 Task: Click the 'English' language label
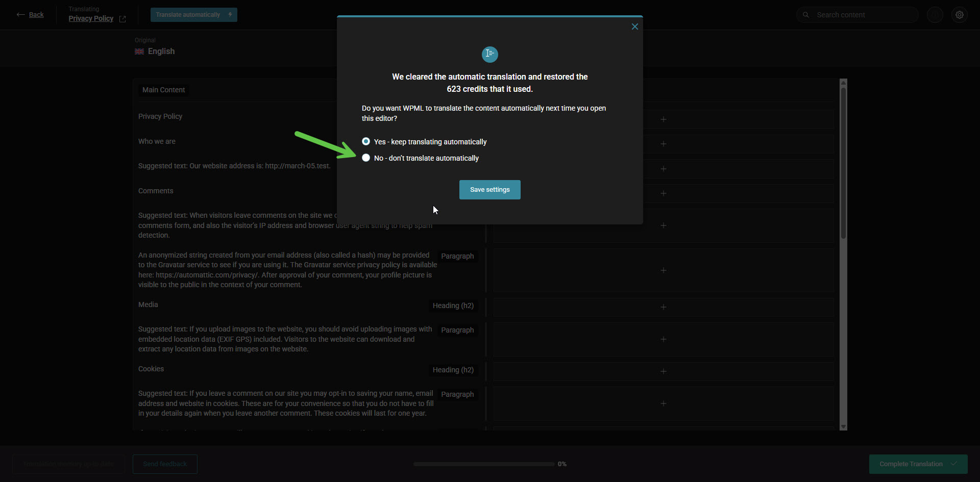click(x=161, y=52)
